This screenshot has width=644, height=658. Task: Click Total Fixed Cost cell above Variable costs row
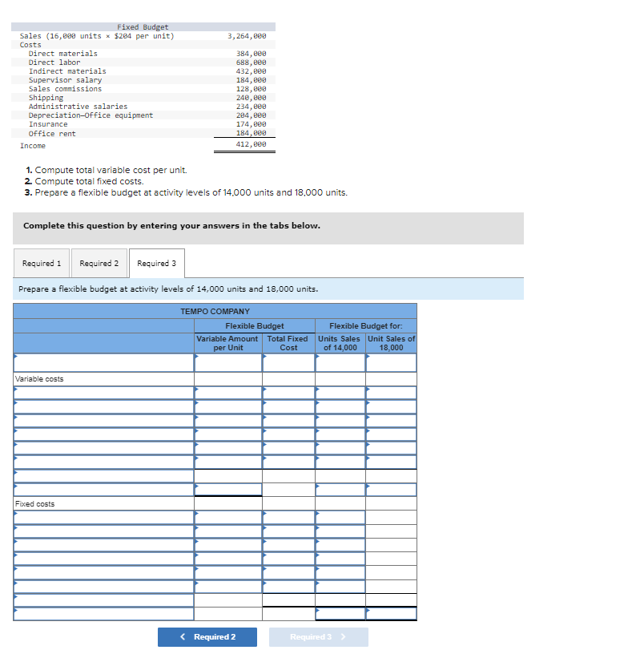(x=288, y=362)
